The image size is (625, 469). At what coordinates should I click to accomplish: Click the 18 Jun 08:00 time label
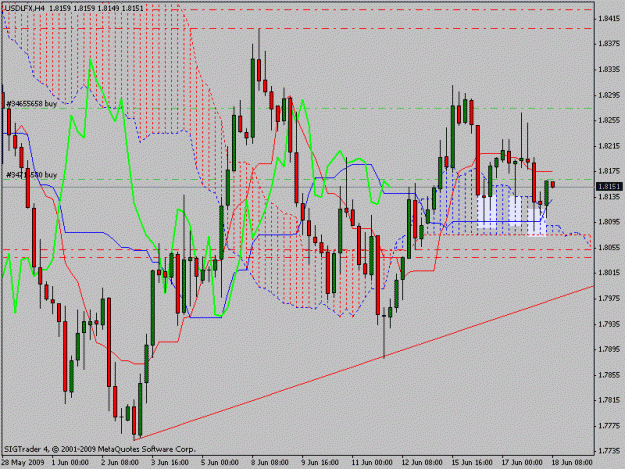tap(572, 463)
